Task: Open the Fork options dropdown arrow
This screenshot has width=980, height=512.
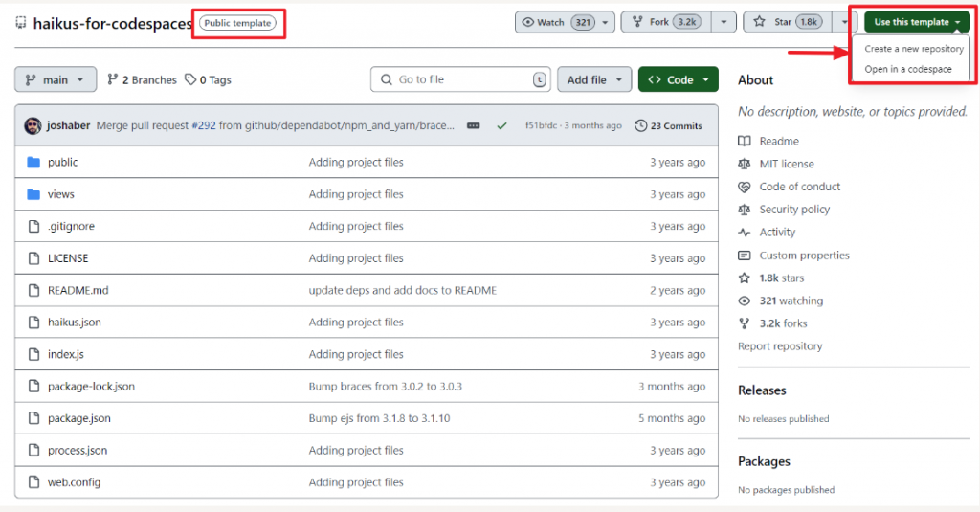Action: pos(724,22)
